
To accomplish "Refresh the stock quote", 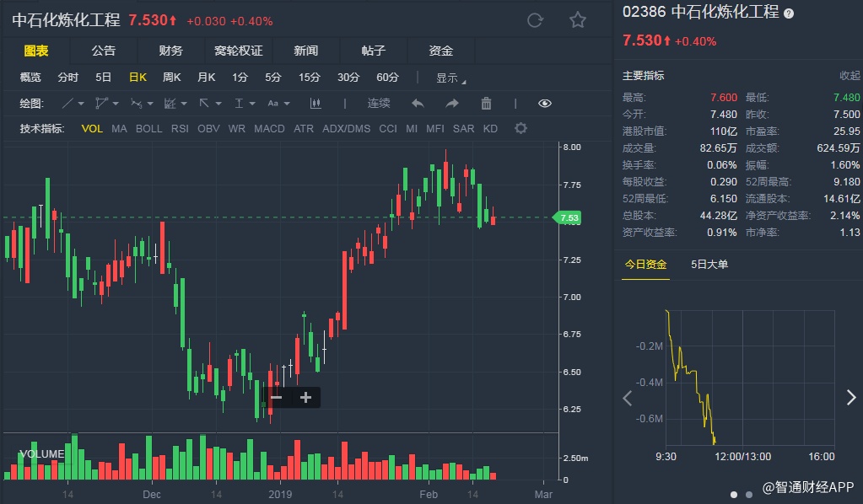I will (x=535, y=21).
